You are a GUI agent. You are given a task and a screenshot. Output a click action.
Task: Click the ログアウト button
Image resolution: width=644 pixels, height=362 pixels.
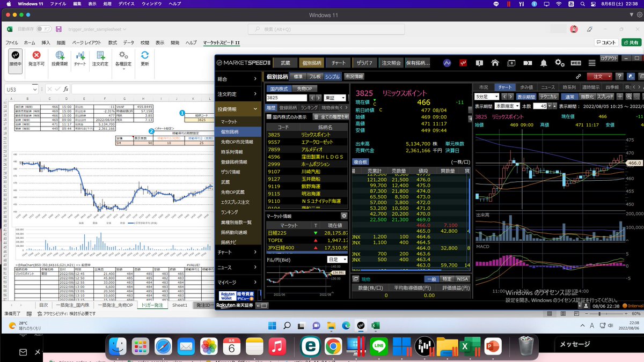(x=609, y=58)
